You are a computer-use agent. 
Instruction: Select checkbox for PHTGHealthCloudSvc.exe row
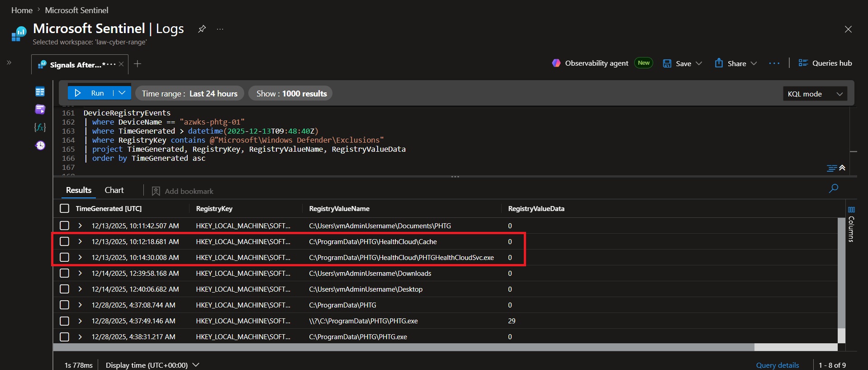[64, 257]
